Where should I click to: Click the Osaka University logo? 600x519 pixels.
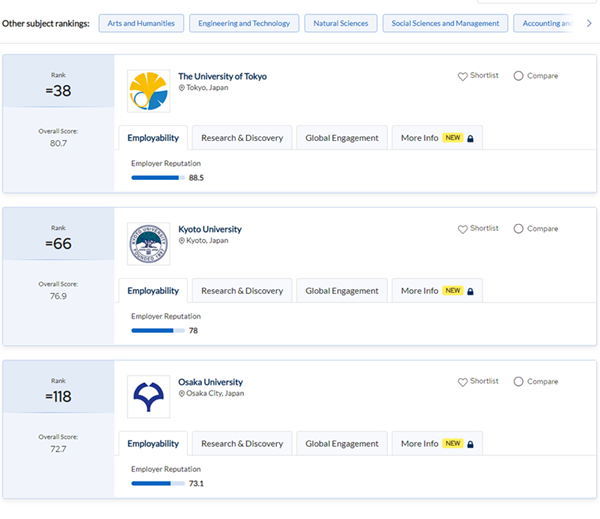point(148,397)
